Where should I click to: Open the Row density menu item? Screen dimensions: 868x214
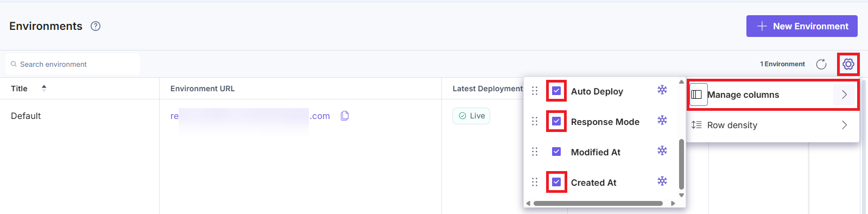click(773, 125)
